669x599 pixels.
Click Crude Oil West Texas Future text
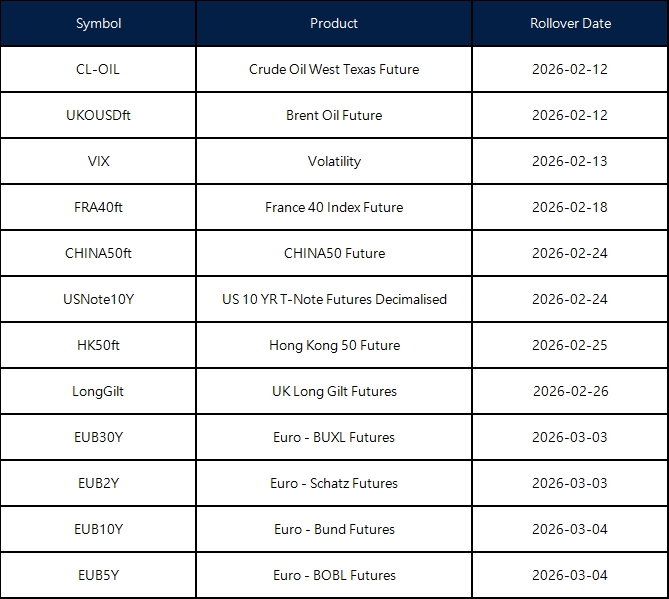tap(334, 69)
